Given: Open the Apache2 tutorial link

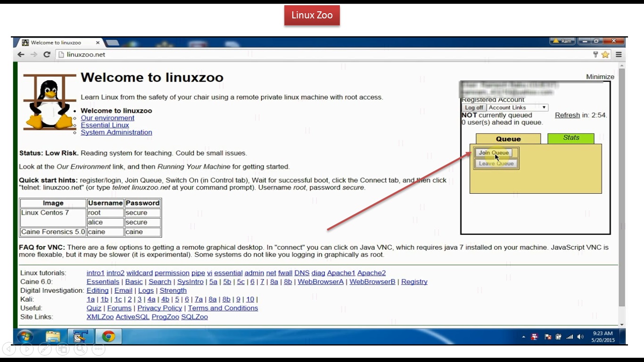Looking at the screenshot, I should point(372,273).
